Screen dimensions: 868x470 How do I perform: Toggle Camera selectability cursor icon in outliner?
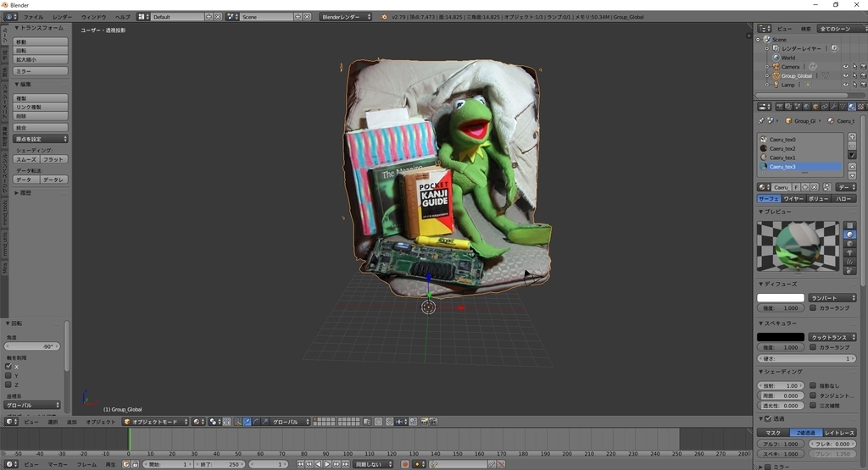tap(855, 66)
